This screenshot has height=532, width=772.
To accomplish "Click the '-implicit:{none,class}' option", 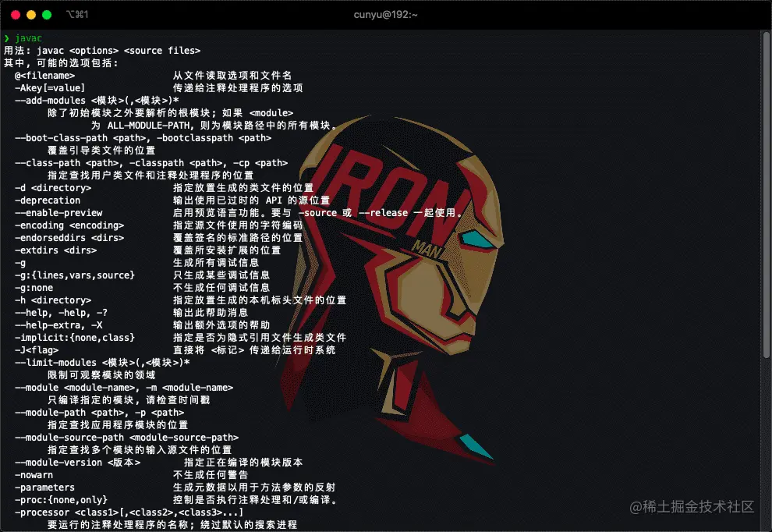I will coord(75,338).
